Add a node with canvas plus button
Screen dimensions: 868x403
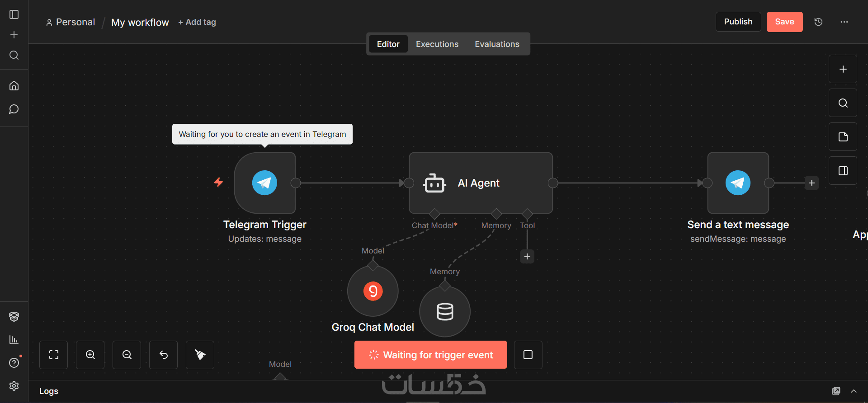843,69
